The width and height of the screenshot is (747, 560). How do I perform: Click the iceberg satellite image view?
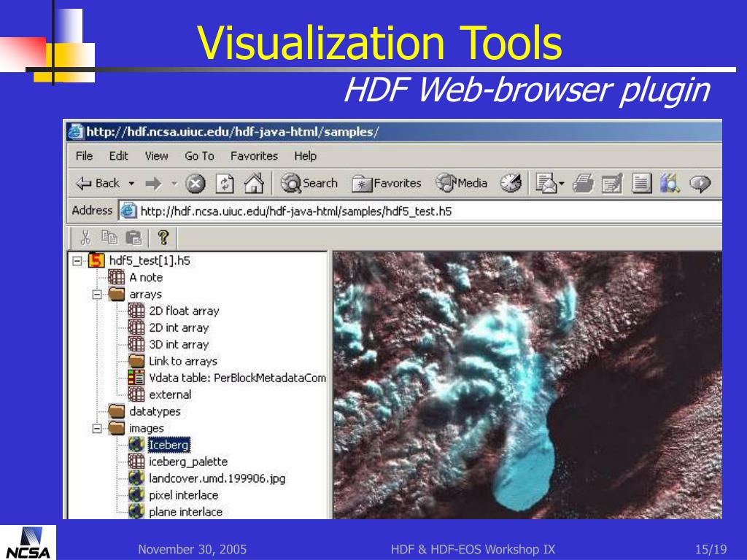527,385
